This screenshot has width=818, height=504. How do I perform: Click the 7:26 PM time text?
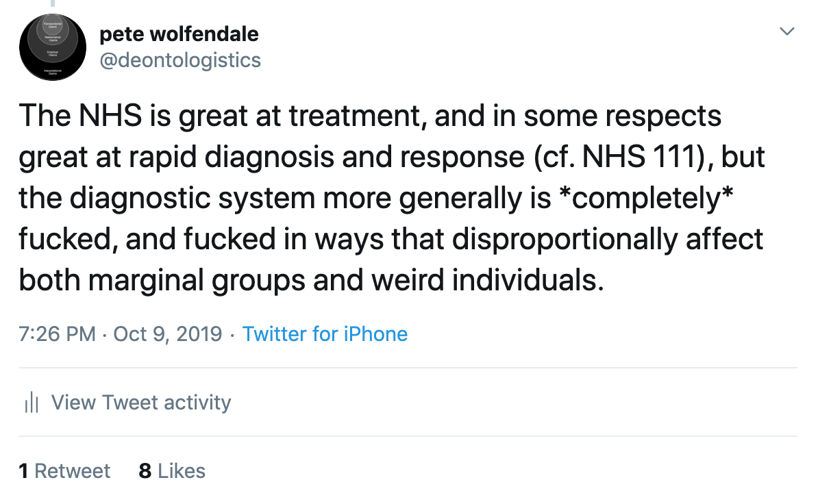click(x=58, y=334)
